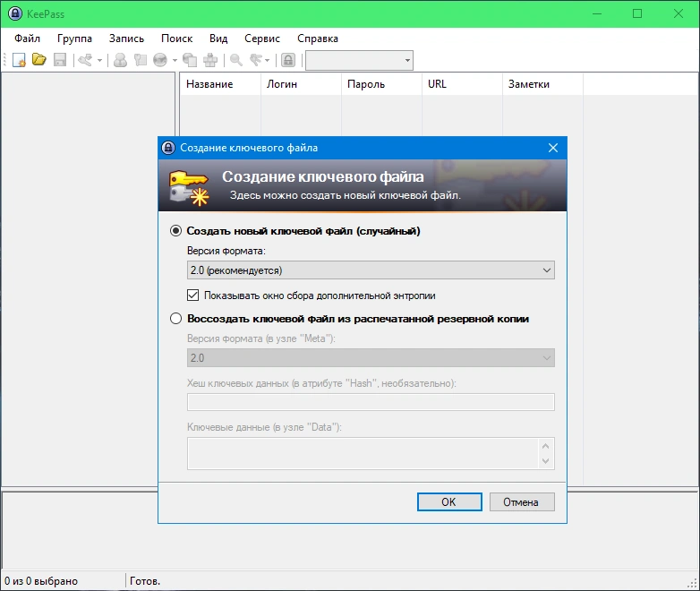
Task: Click the Название column header
Action: tap(220, 84)
